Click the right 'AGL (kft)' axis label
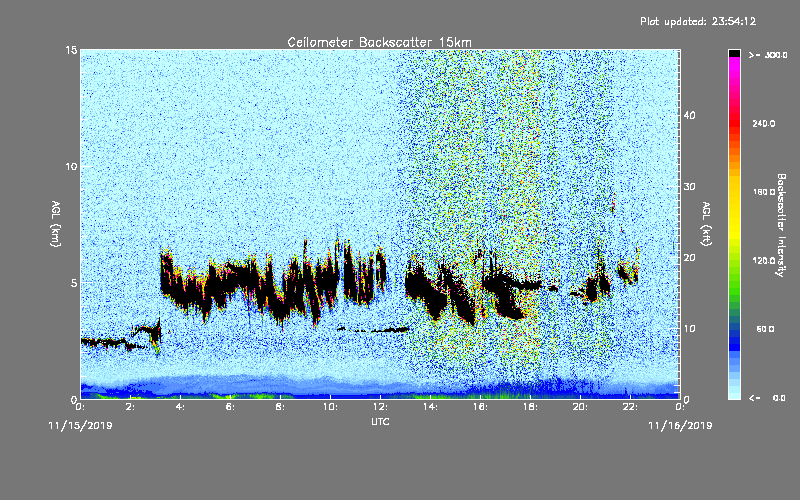The width and height of the screenshot is (800, 500). 707,224
